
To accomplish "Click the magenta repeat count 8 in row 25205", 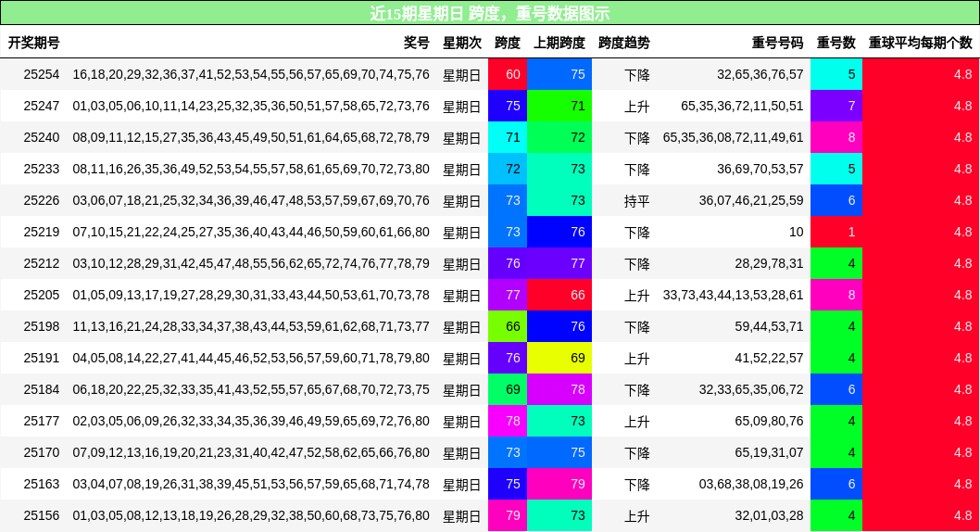I will [836, 295].
